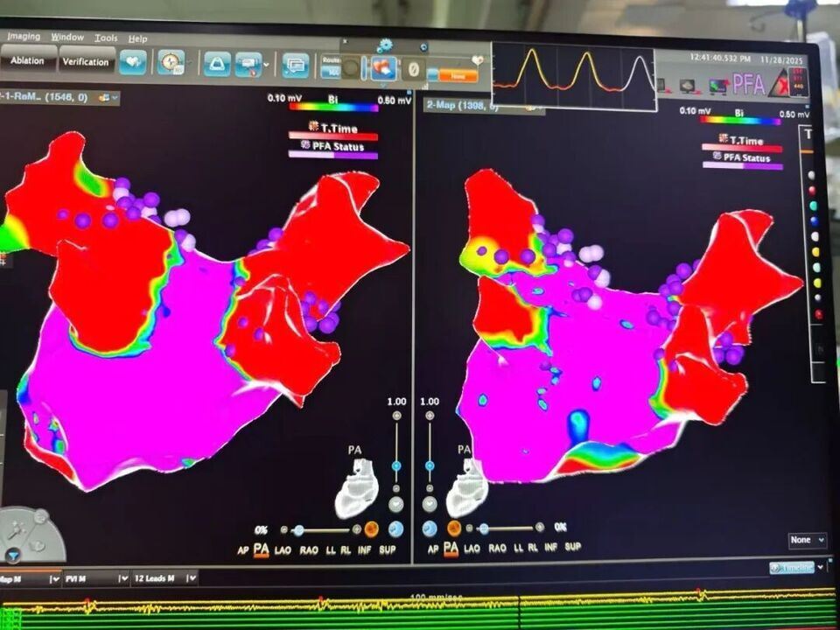Click the navigation widget at bottom-left corner
Screen dimensions: 840x630
click(x=29, y=535)
